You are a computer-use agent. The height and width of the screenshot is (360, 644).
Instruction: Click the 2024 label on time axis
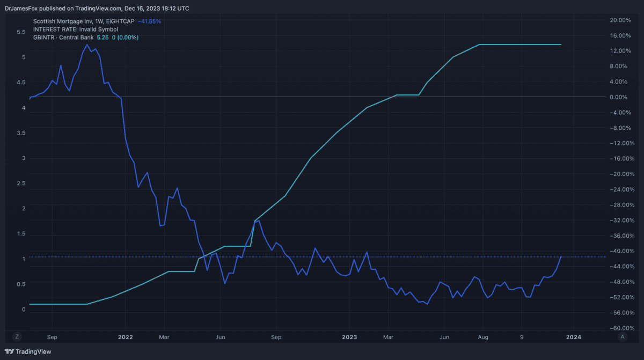[x=573, y=337]
